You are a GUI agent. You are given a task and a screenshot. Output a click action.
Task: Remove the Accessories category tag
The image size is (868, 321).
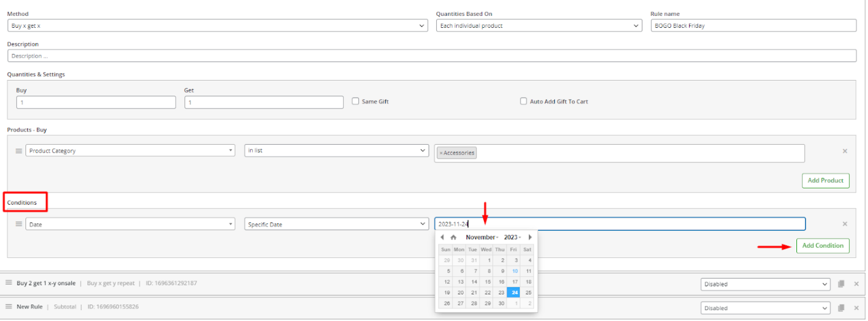[441, 153]
